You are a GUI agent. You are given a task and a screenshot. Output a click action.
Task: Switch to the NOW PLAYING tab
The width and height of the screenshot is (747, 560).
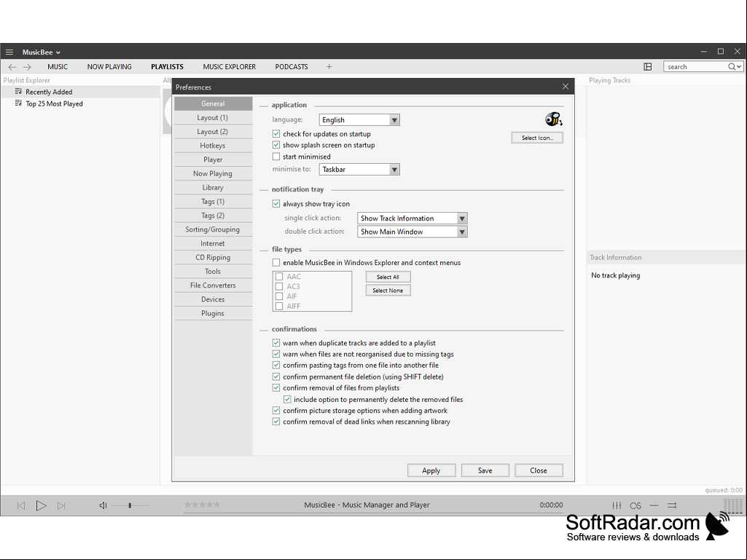coord(109,67)
